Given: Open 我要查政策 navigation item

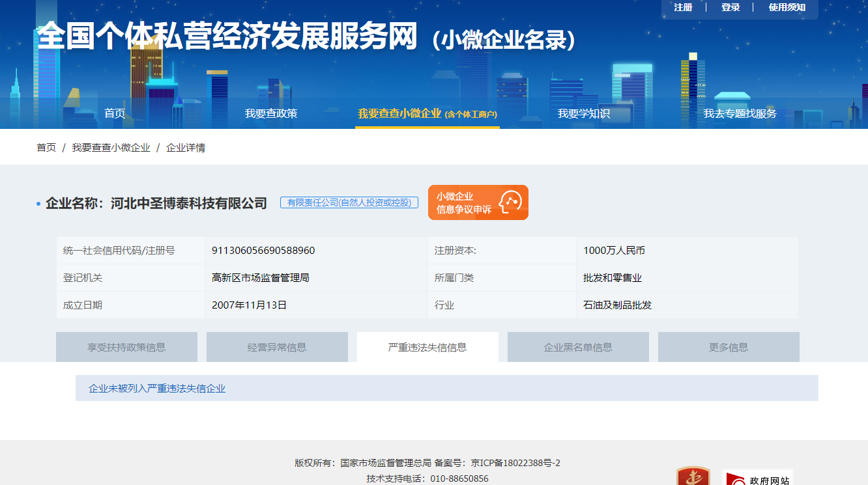Looking at the screenshot, I should pyautogui.click(x=271, y=113).
